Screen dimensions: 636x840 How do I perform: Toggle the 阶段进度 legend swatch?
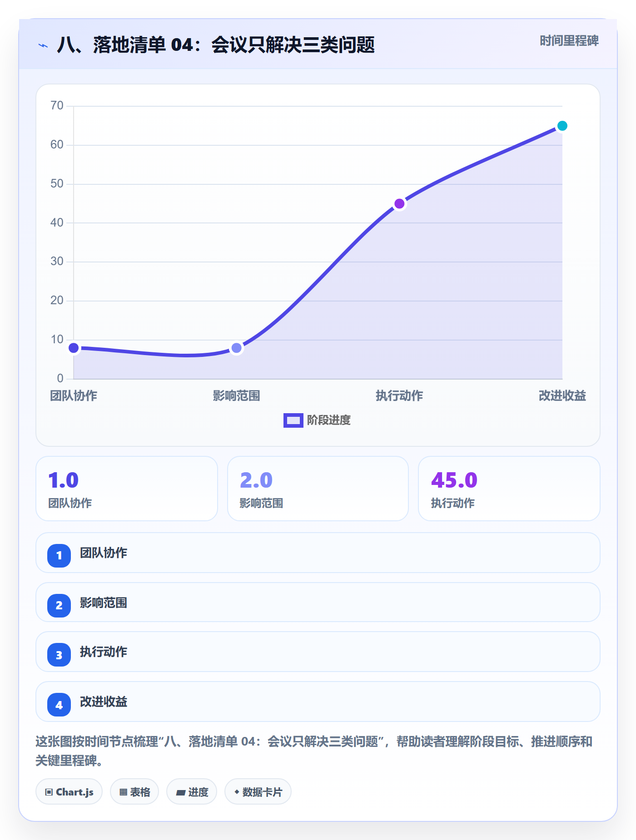coord(293,420)
